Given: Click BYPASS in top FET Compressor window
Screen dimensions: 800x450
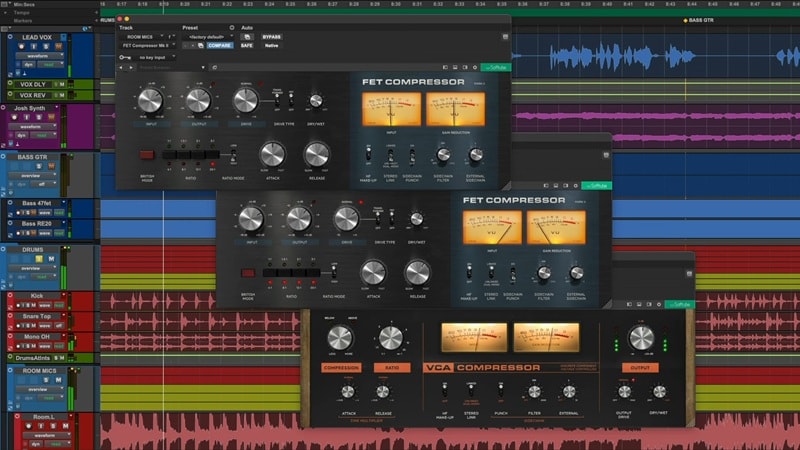Looking at the screenshot, I should [271, 37].
